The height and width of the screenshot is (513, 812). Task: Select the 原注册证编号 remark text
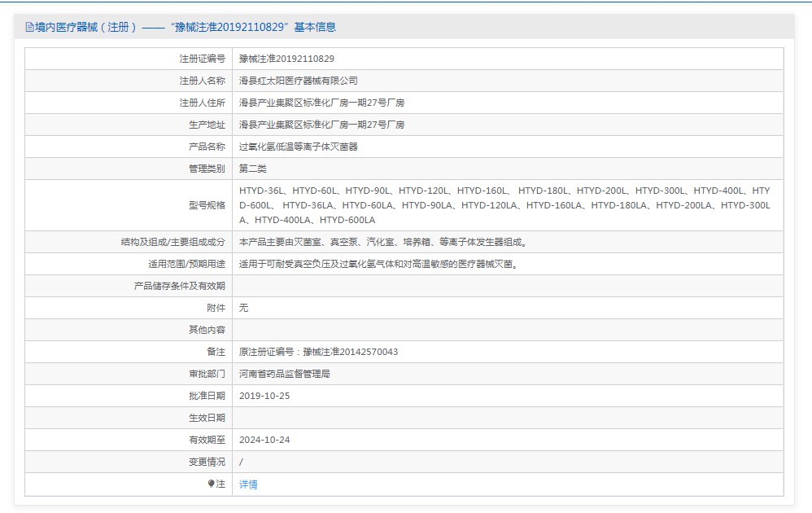318,352
